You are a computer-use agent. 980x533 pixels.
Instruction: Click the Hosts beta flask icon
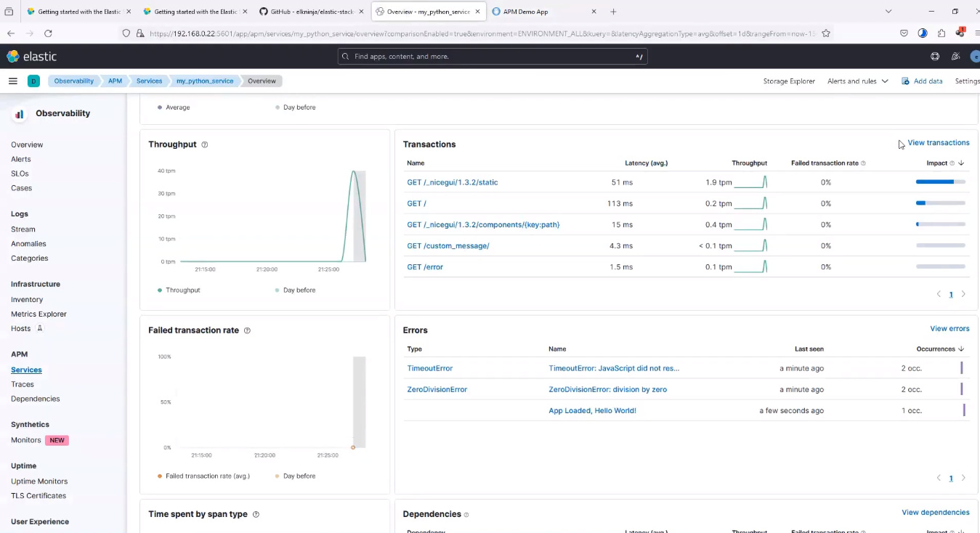pos(40,328)
